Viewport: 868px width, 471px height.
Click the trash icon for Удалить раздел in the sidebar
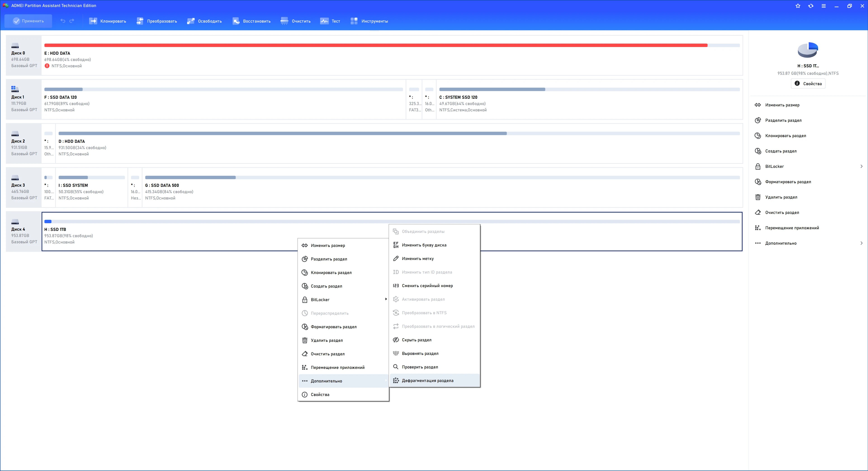[x=758, y=197]
